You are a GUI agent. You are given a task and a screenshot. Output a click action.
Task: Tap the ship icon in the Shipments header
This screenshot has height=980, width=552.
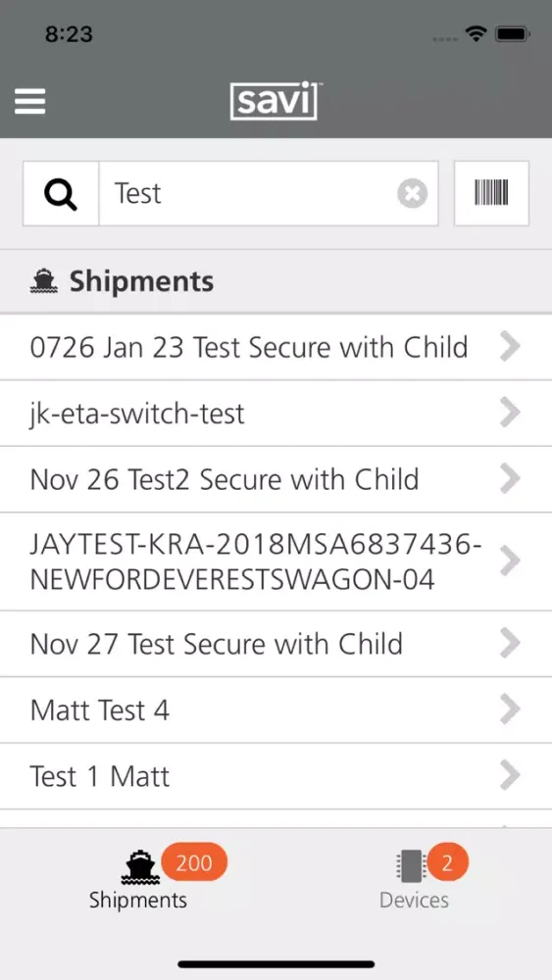(x=44, y=281)
